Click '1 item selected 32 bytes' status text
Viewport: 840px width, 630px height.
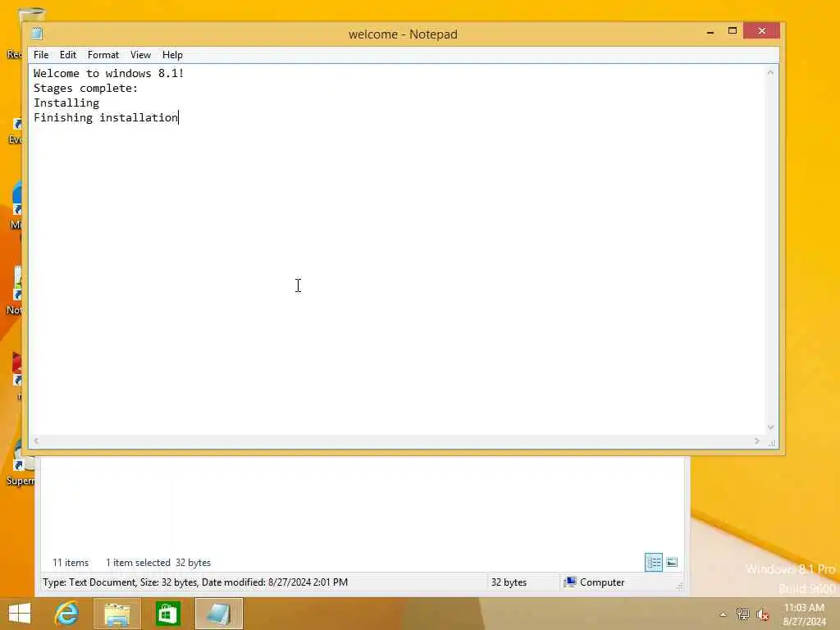[158, 563]
